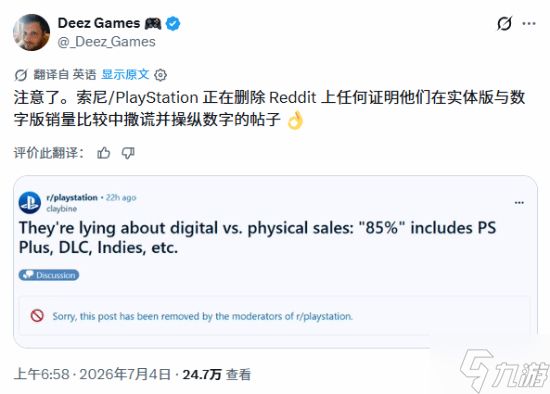Viewport: 550px width, 394px height.
Task: Open the Reddit post title about digital sales
Action: coord(257,238)
